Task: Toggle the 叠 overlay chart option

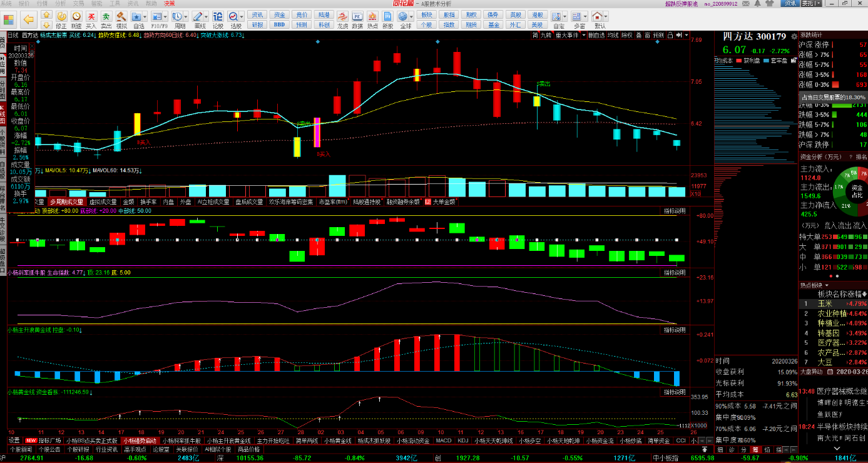Action: pos(638,36)
